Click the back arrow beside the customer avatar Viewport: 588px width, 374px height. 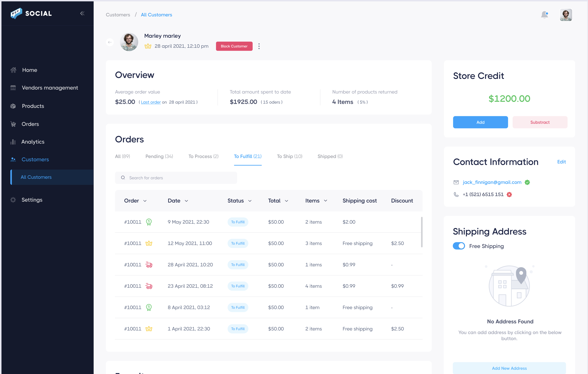point(110,42)
